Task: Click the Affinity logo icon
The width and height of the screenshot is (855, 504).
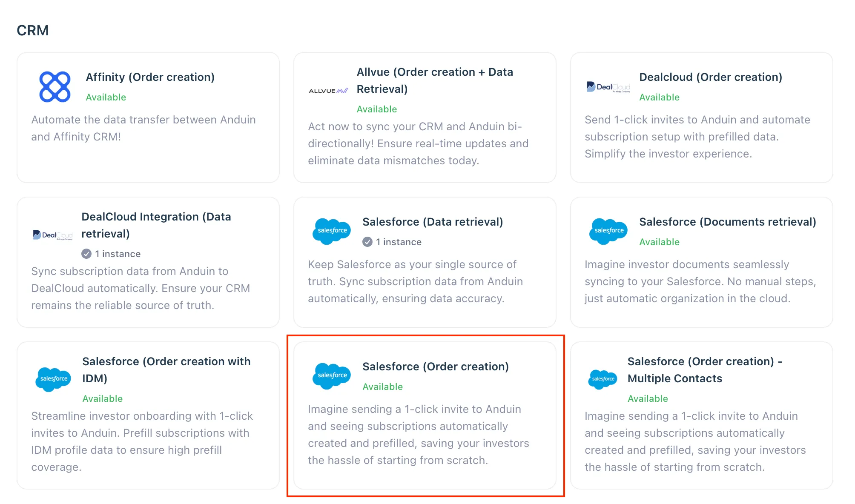Action: point(55,87)
